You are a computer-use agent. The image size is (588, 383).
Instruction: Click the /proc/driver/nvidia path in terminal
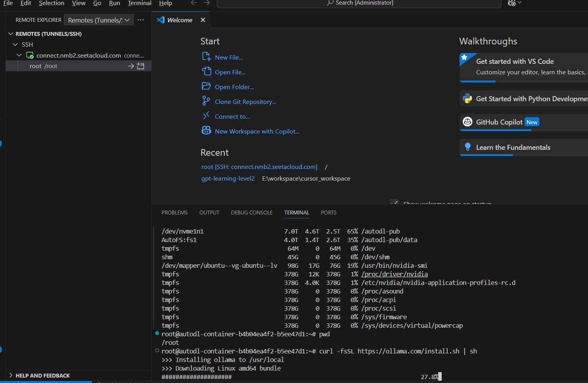pos(395,274)
